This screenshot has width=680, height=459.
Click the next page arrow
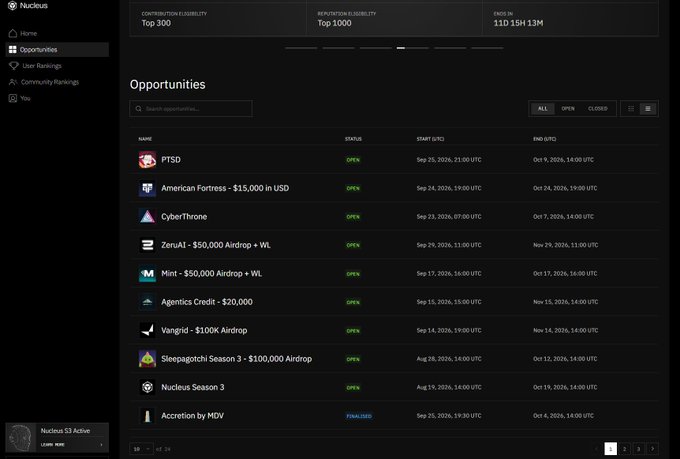point(652,449)
